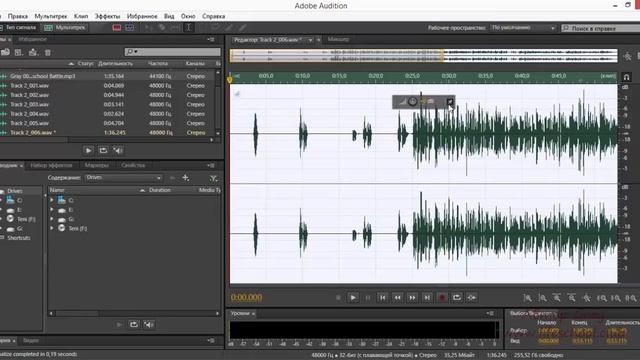Click the playhead marker on timeline
Screen dimensions: 640x360
pyautogui.click(x=229, y=80)
